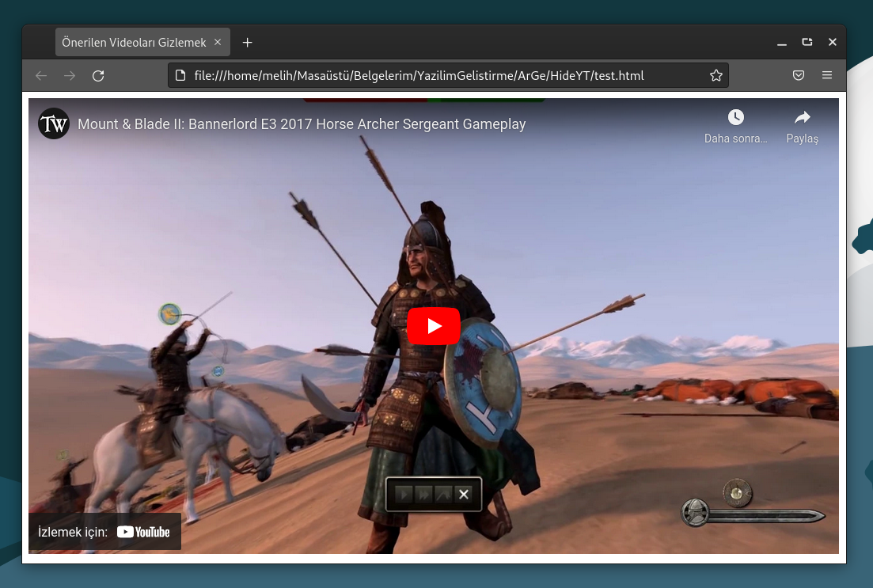Open the Firefox hamburger menu

coord(827,76)
